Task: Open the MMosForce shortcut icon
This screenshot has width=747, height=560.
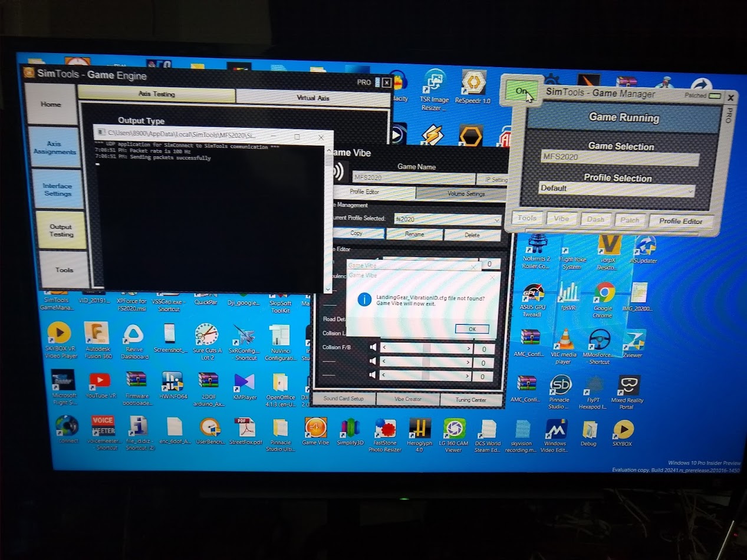Action: [x=600, y=347]
